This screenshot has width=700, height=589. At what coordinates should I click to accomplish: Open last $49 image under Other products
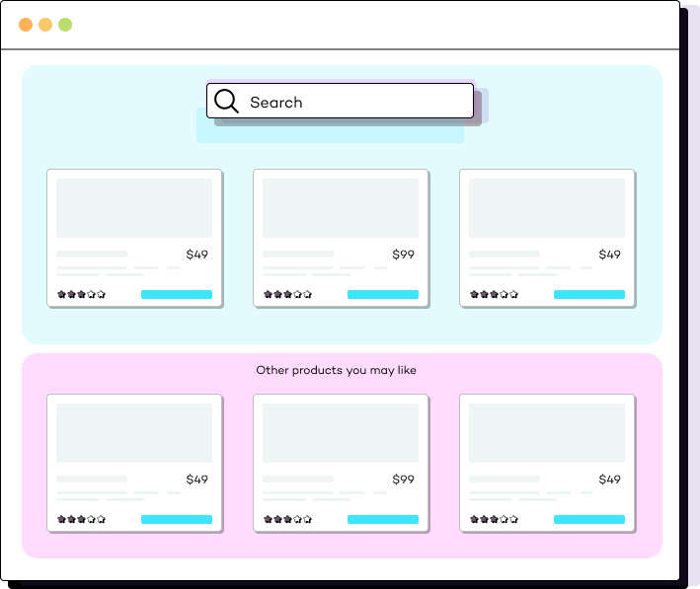[x=546, y=433]
